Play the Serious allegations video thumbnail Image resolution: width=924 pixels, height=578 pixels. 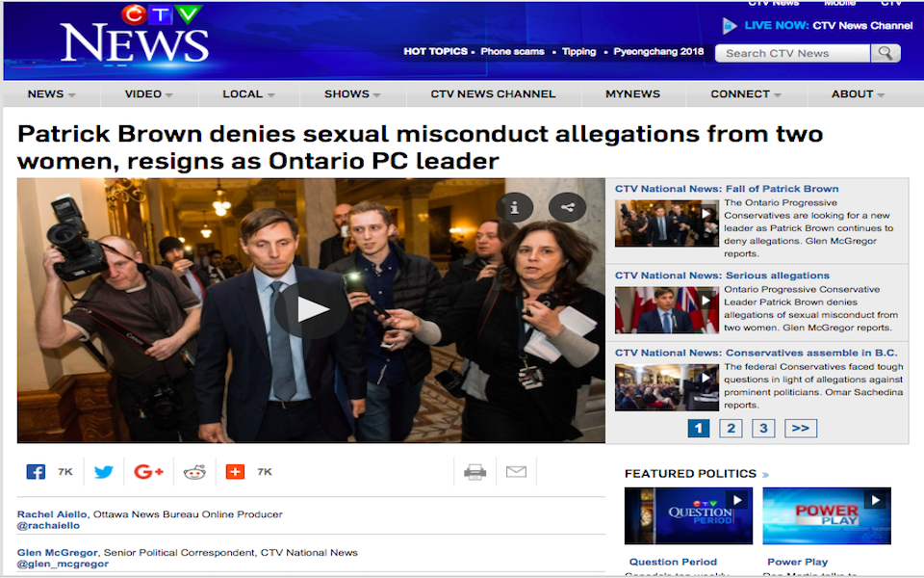[x=666, y=310]
